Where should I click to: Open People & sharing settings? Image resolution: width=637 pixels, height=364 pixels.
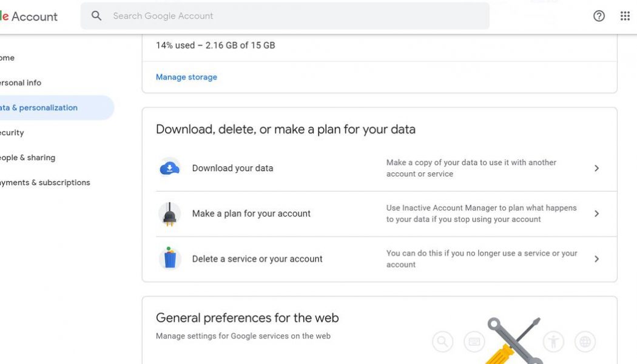click(27, 157)
